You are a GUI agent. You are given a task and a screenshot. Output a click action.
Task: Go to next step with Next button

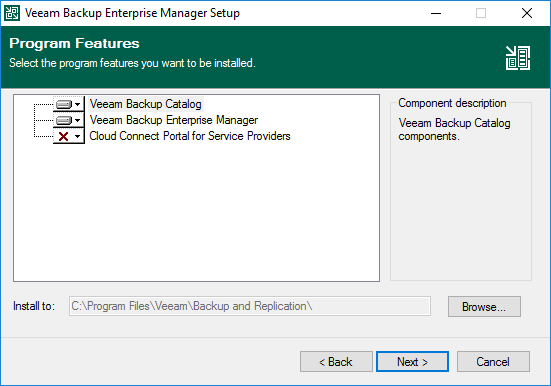tap(413, 361)
